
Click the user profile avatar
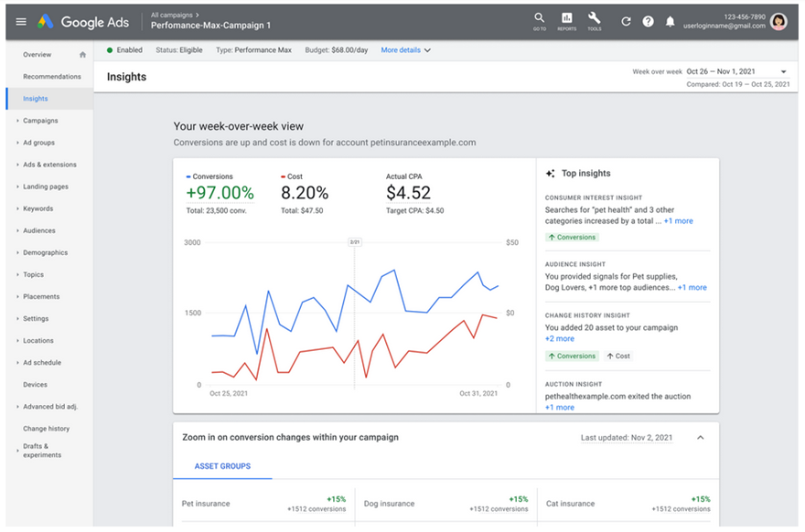click(778, 21)
